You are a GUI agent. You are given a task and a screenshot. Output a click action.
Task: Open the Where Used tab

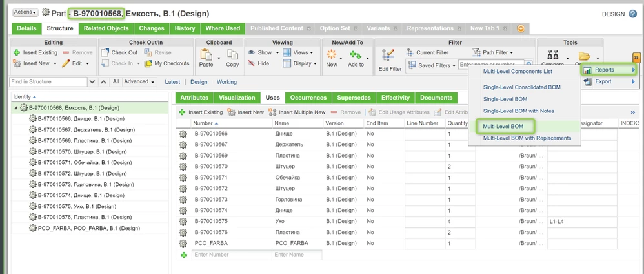click(x=223, y=28)
